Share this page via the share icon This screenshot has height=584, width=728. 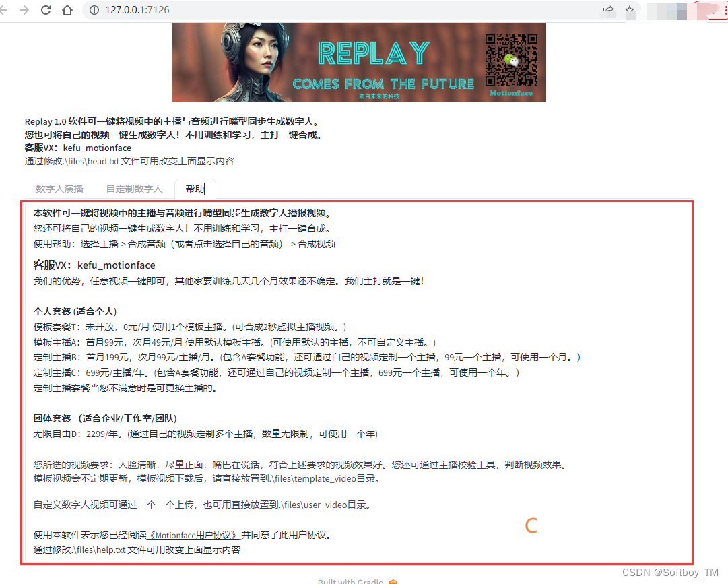(x=608, y=9)
